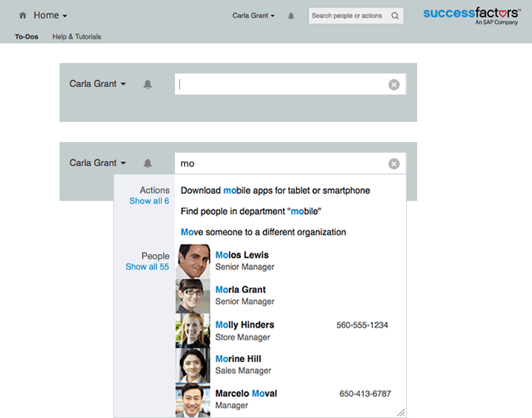Click the bell icon beside the empty search field

148,85
